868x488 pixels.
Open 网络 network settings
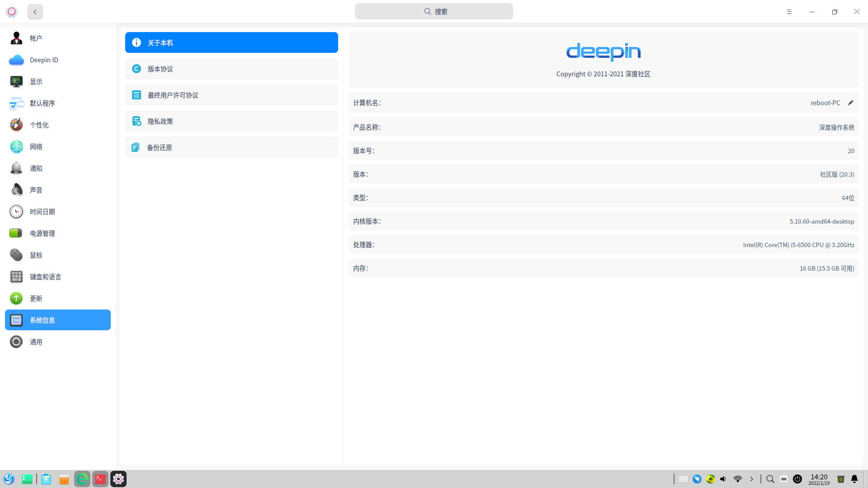click(36, 147)
